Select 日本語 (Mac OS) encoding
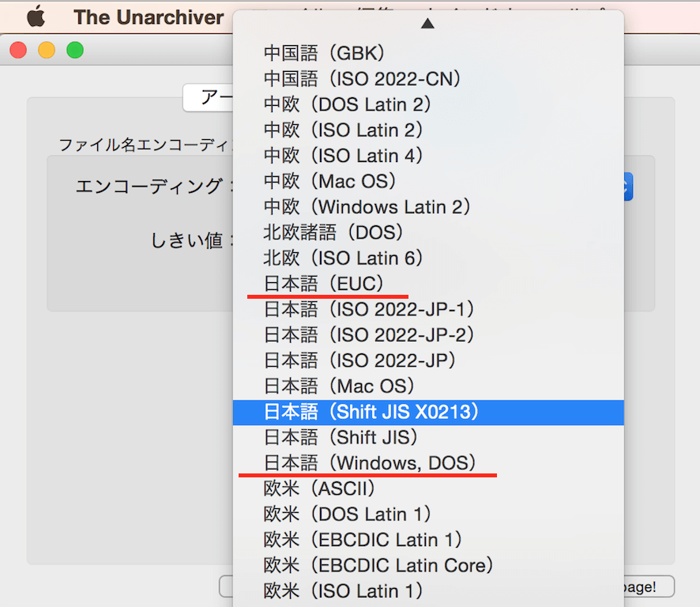 point(428,386)
